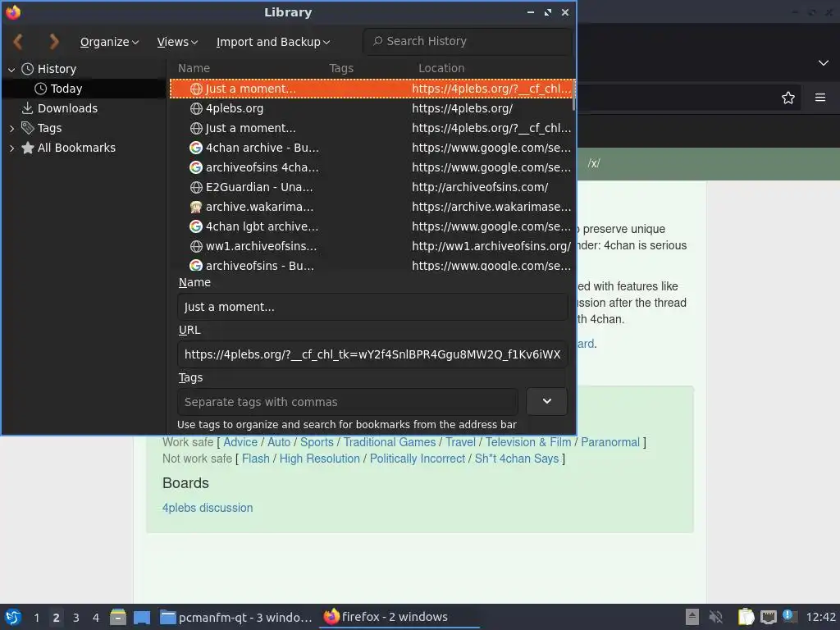
Task: Open the Organize menu
Action: coord(109,42)
